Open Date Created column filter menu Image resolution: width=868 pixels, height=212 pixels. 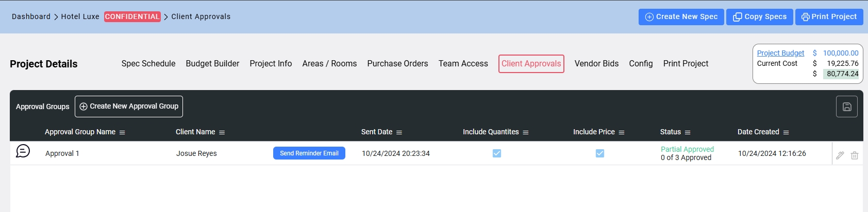click(x=786, y=132)
